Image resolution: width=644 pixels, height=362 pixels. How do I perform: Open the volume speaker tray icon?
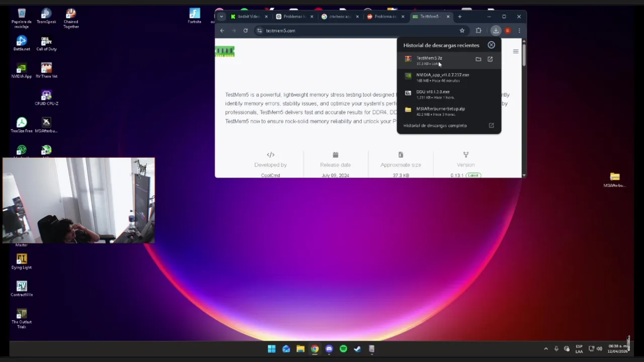click(599, 349)
